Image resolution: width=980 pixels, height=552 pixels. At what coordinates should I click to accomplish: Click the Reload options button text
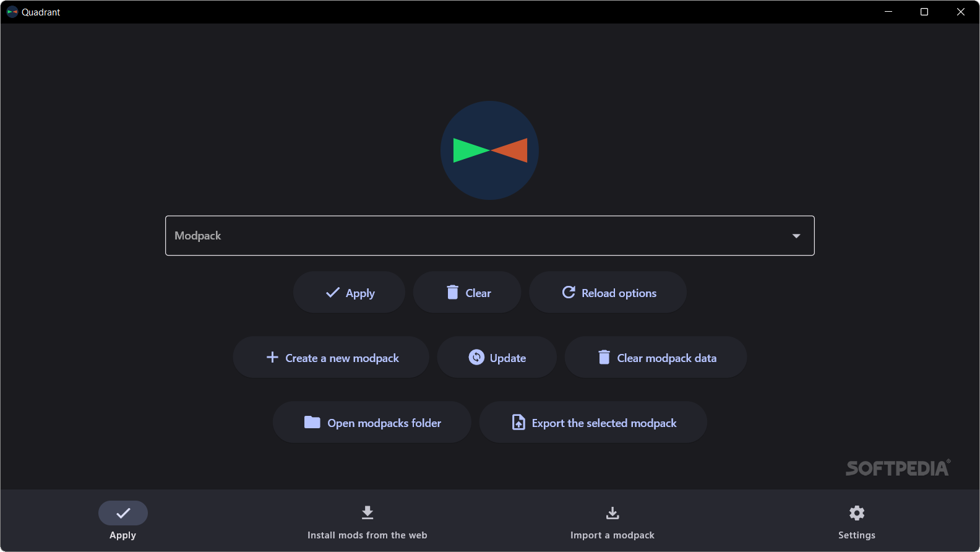point(619,293)
